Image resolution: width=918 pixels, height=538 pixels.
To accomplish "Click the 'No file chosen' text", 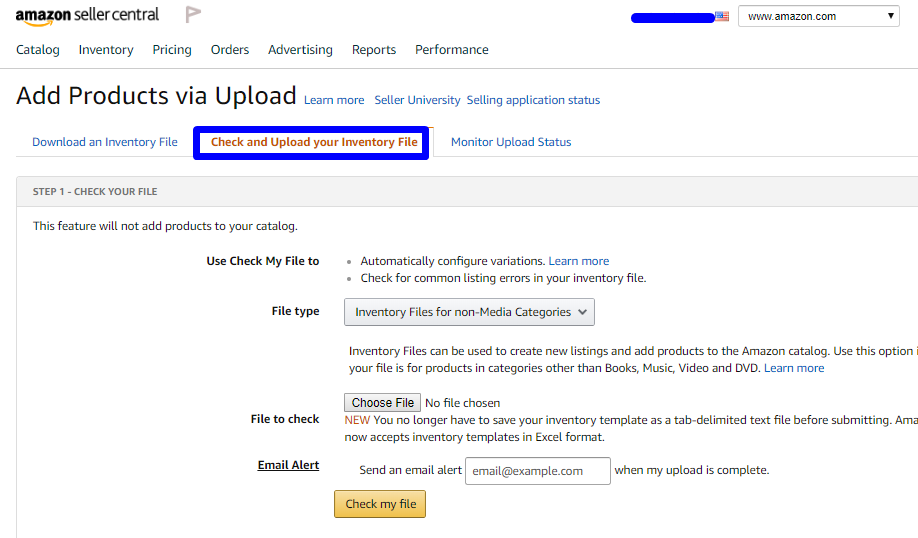I will click(463, 403).
